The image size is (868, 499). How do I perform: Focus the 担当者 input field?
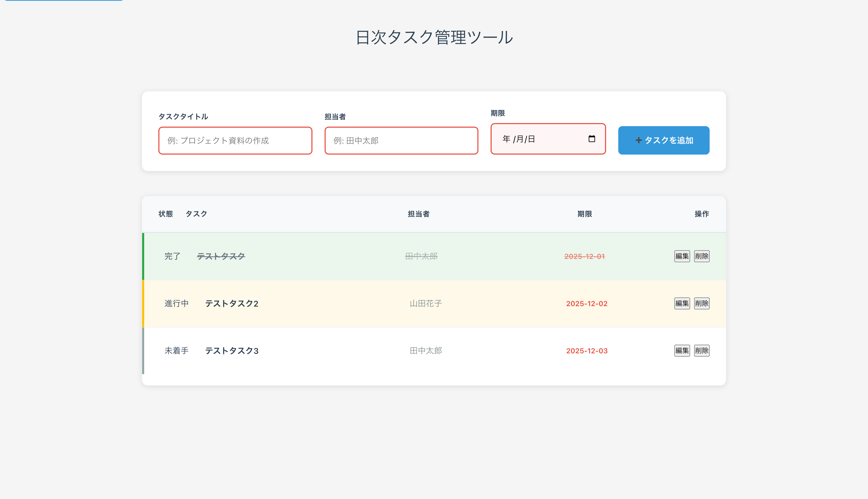[x=401, y=141]
